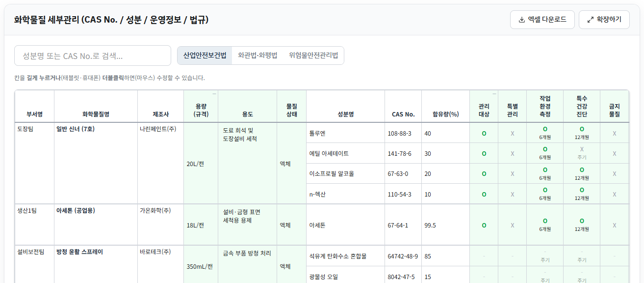The image size is (644, 283).
Task: Click the 특수건강진단 column header
Action: click(x=582, y=106)
